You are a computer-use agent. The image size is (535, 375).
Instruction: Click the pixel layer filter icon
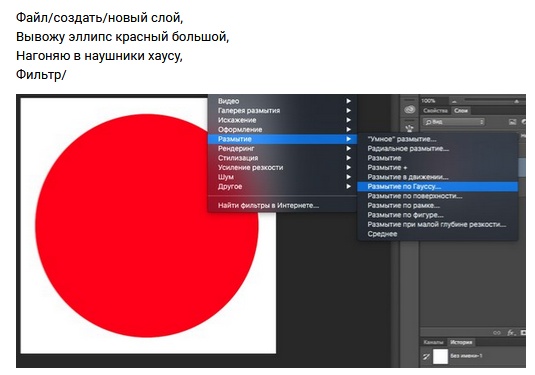tap(512, 122)
